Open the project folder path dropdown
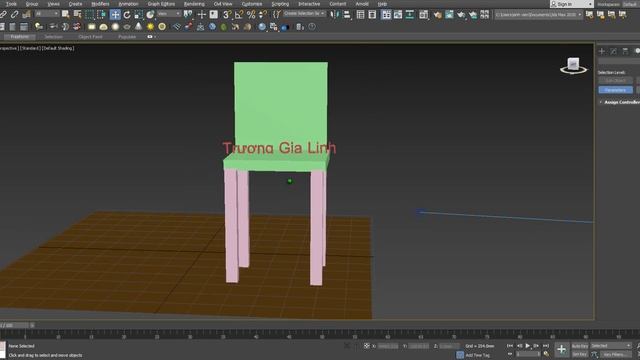Screen dimensions: 640x360 pyautogui.click(x=538, y=15)
